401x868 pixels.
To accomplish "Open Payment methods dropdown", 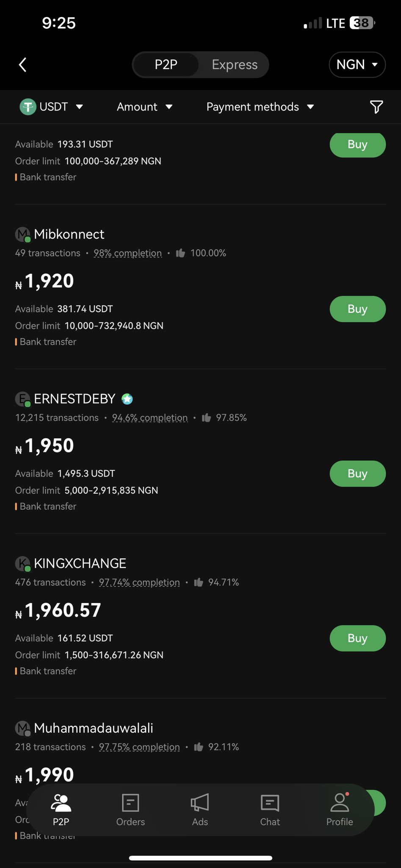I will [x=260, y=107].
